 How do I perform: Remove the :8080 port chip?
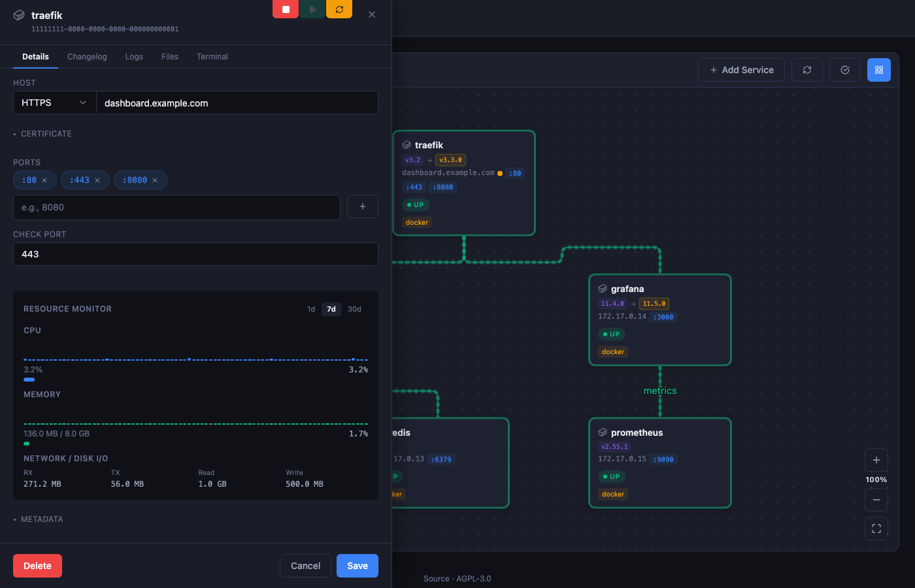pyautogui.click(x=155, y=180)
